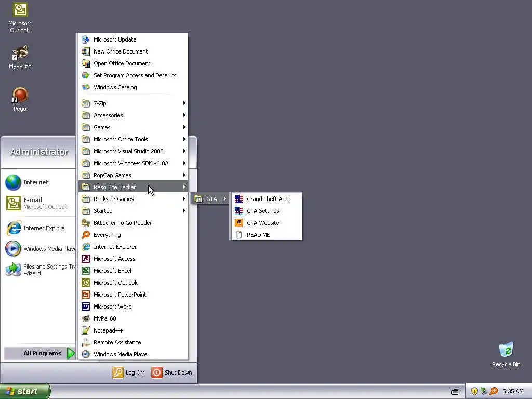Screen dimensions: 532x399
Task: Open the Recycle Bin icon
Action: coord(506,350)
